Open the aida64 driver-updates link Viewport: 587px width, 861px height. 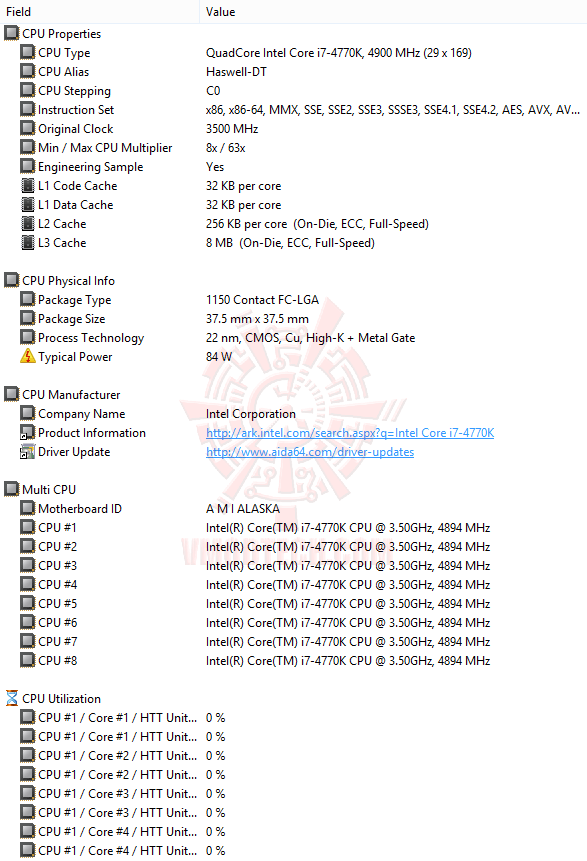[310, 452]
